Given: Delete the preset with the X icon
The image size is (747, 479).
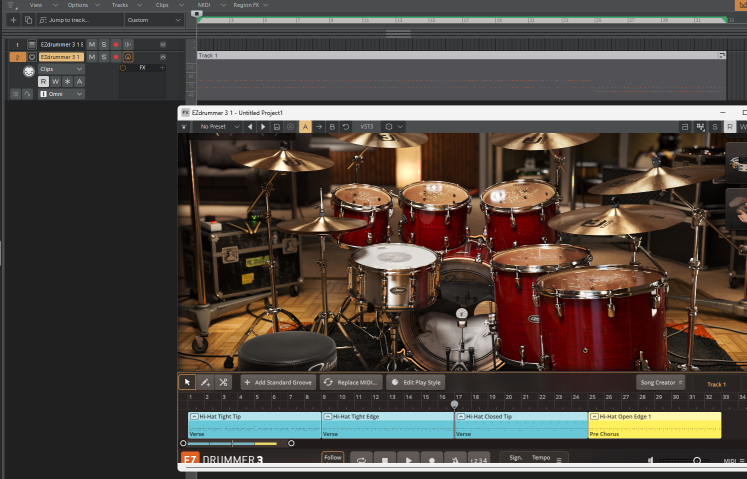Looking at the screenshot, I should point(290,127).
